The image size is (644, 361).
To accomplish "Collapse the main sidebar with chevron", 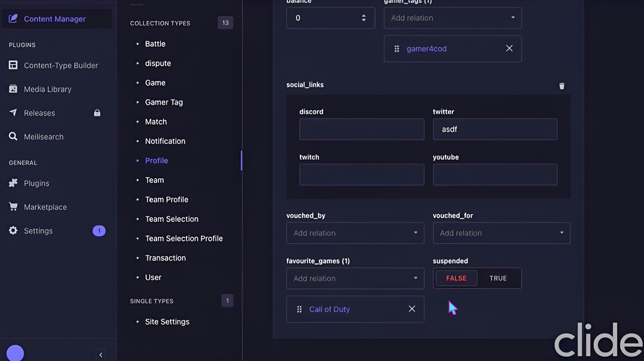I will coord(101,355).
